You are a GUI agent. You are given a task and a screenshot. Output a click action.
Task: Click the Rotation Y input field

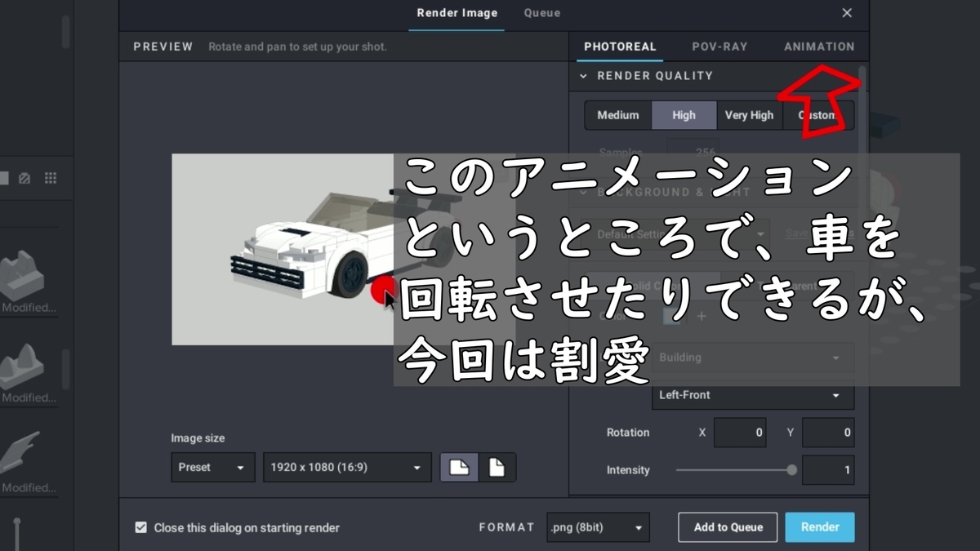click(x=828, y=433)
